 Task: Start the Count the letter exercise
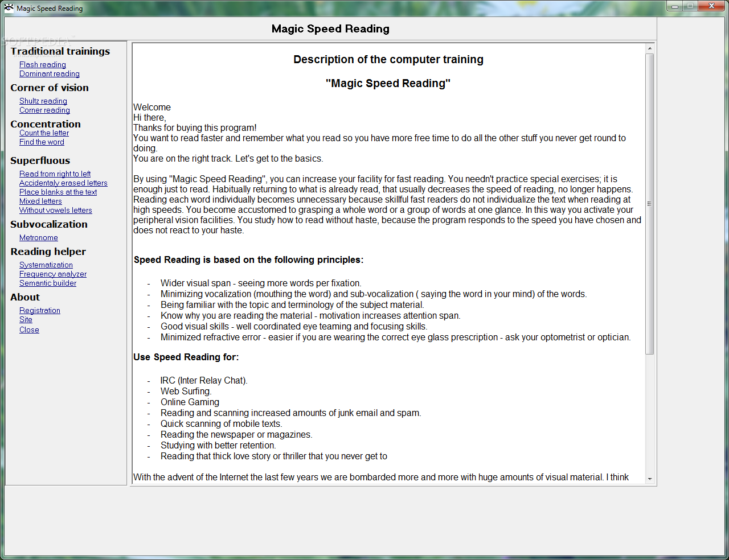(44, 133)
